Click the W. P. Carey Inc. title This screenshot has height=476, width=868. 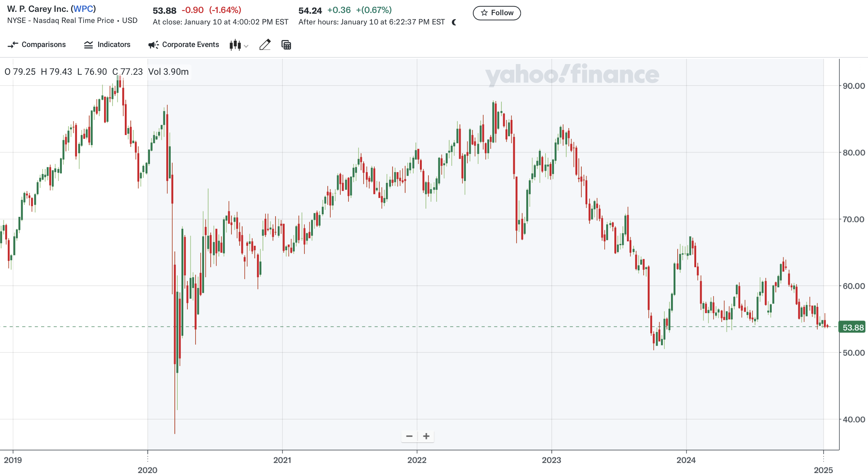pyautogui.click(x=38, y=9)
